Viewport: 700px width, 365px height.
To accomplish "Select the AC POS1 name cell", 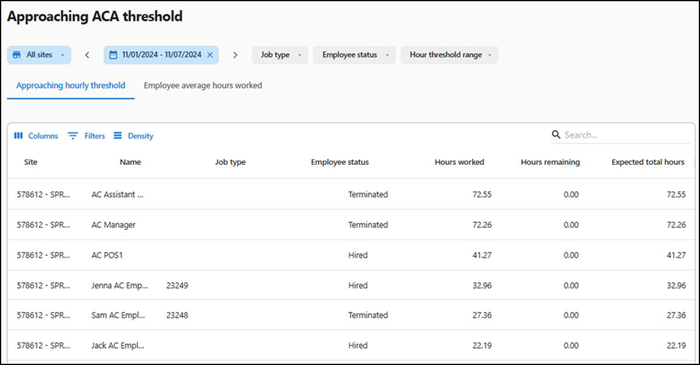I will coord(107,255).
